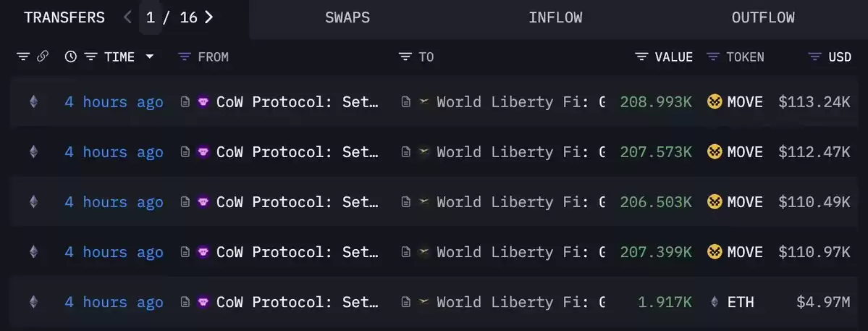Go to previous transfers page chevron

128,17
